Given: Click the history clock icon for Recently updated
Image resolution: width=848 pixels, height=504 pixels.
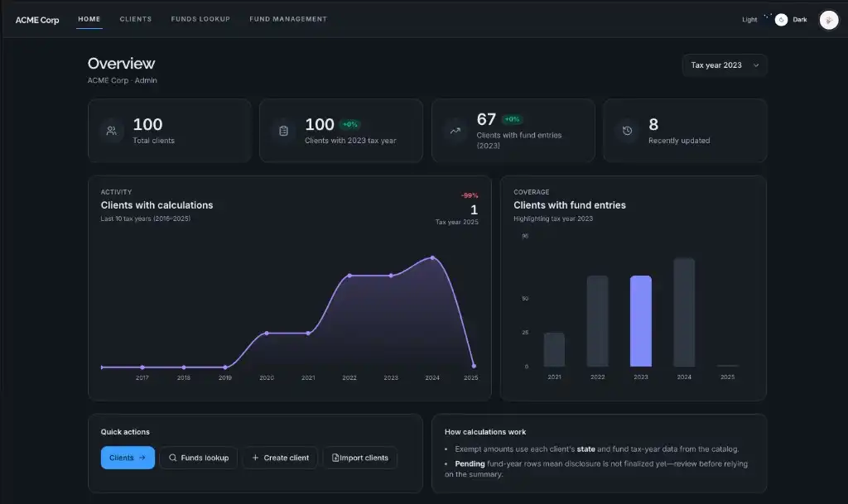Looking at the screenshot, I should pos(628,131).
